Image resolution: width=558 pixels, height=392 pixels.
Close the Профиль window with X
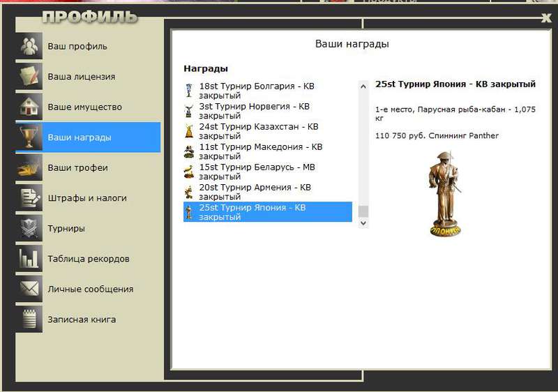coord(546,17)
